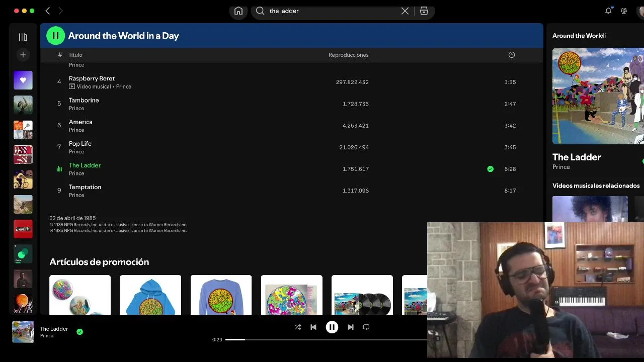Click the playing equalizer icon beside The Ladder
The height and width of the screenshot is (362, 644).
coord(59,169)
